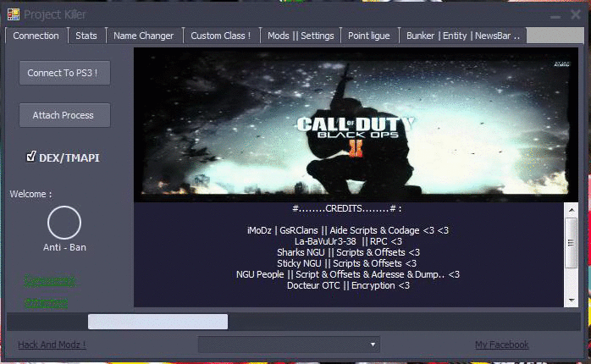Close the Project Killer window
The width and height of the screenshot is (591, 364).
[x=576, y=14]
